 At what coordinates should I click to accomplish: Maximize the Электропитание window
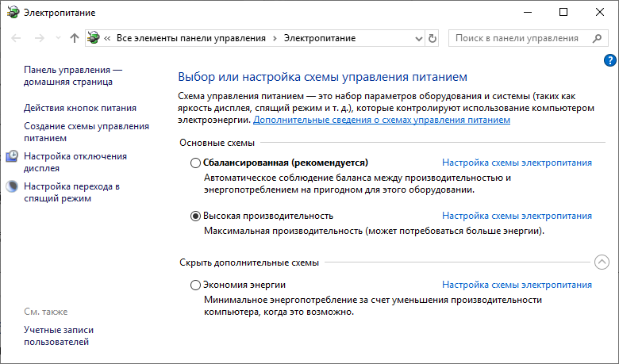point(563,12)
